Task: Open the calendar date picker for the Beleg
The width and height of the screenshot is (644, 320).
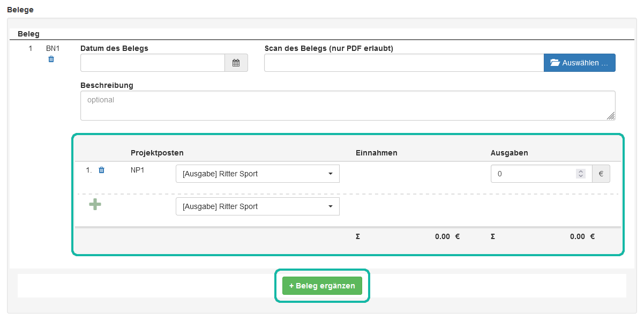Action: (x=236, y=63)
